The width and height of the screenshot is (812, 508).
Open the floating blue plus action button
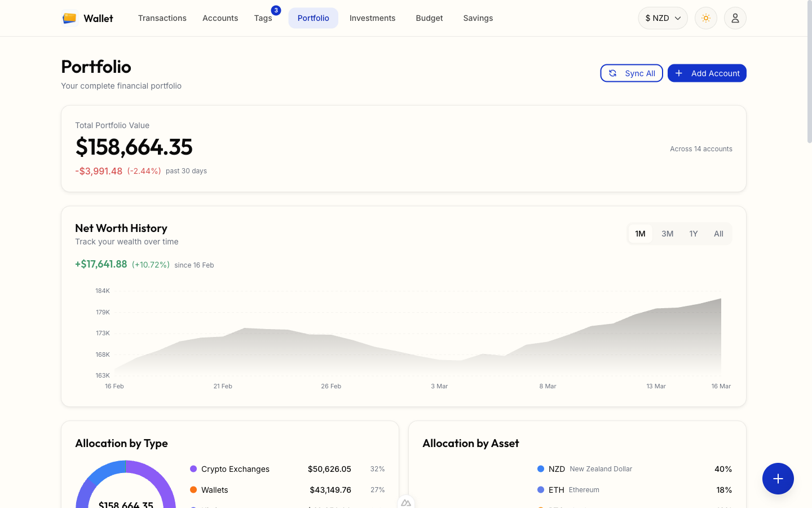[778, 479]
